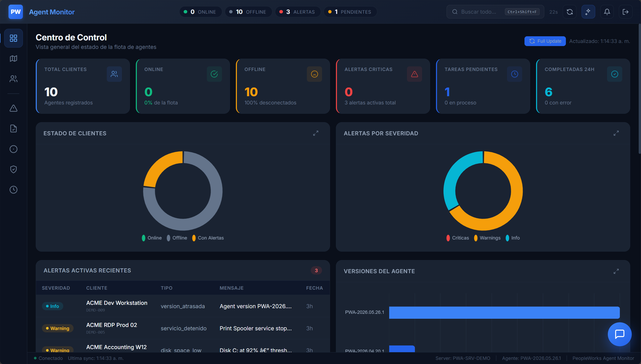Click the alerts count badge 3

(316, 270)
